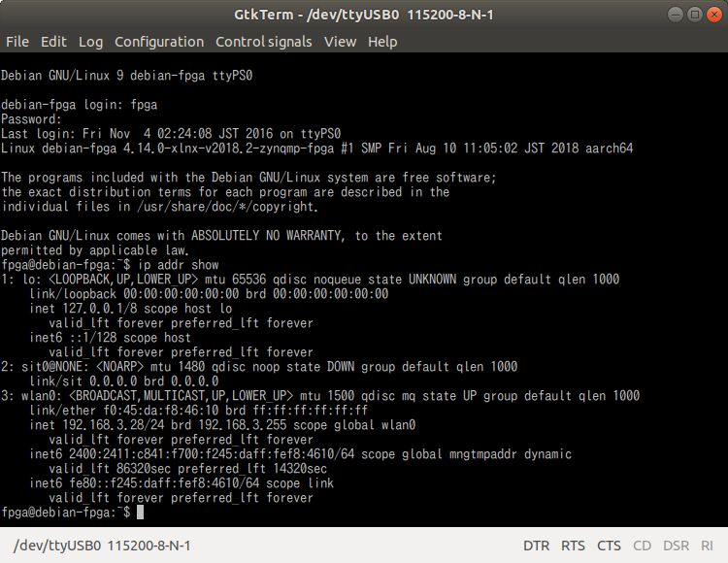Click 'link/sit 0.0.0.0 brd 0.0.0.0'
728x563 pixels.
[x=124, y=381]
